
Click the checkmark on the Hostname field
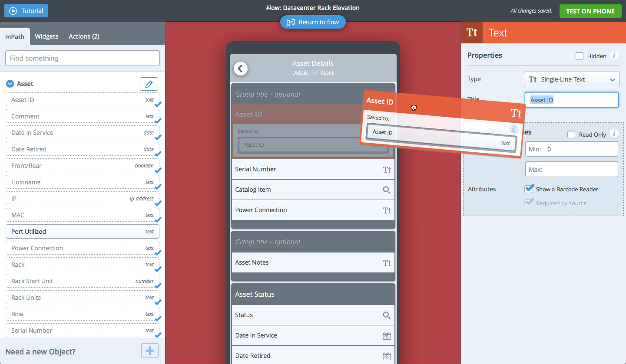click(x=158, y=187)
